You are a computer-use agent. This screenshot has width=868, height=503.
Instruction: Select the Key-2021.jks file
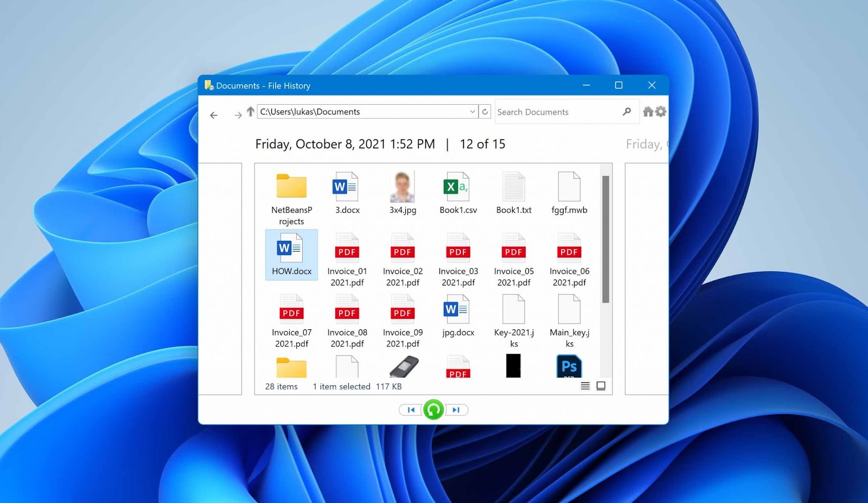click(x=514, y=322)
